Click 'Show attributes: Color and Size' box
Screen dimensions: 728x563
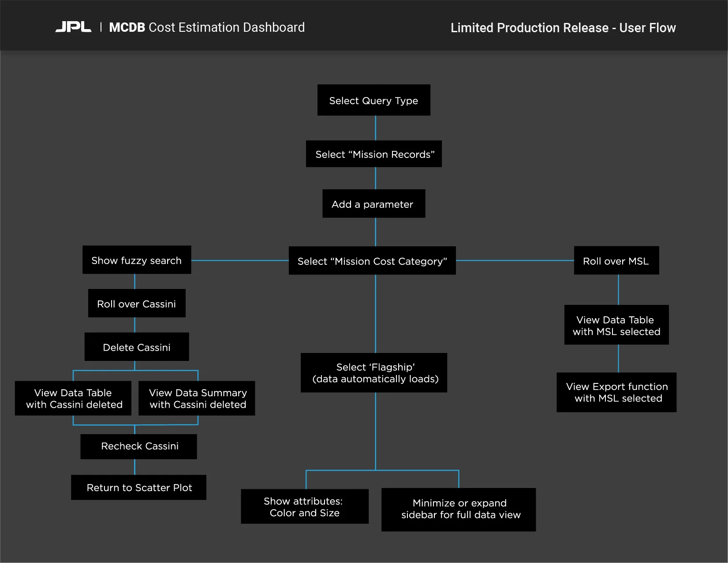click(x=305, y=507)
